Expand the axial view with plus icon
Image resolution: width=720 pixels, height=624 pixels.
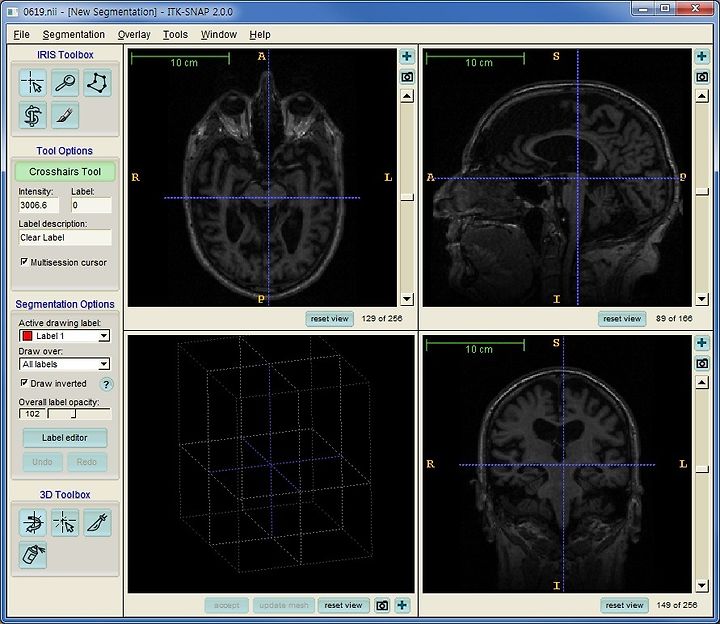click(407, 56)
